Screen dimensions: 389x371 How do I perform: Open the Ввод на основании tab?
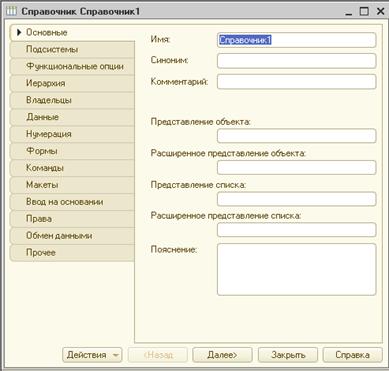[72, 202]
